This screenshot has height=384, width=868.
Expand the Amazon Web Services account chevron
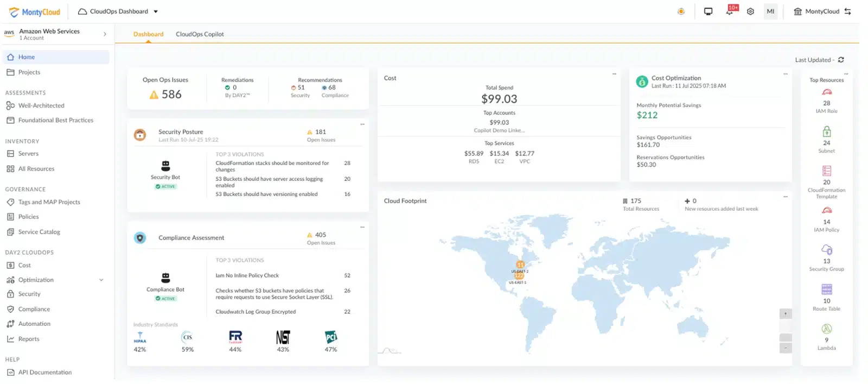105,34
